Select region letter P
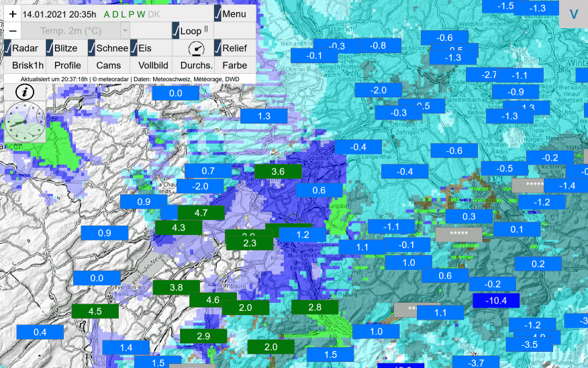Viewport: 588px width, 368px height. point(132,14)
